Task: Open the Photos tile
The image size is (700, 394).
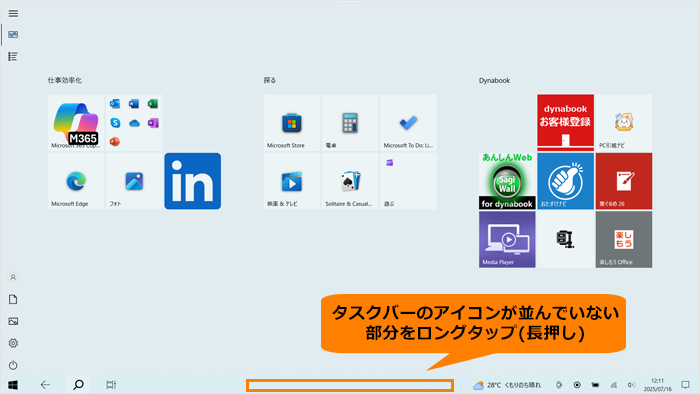Action: coord(134,181)
